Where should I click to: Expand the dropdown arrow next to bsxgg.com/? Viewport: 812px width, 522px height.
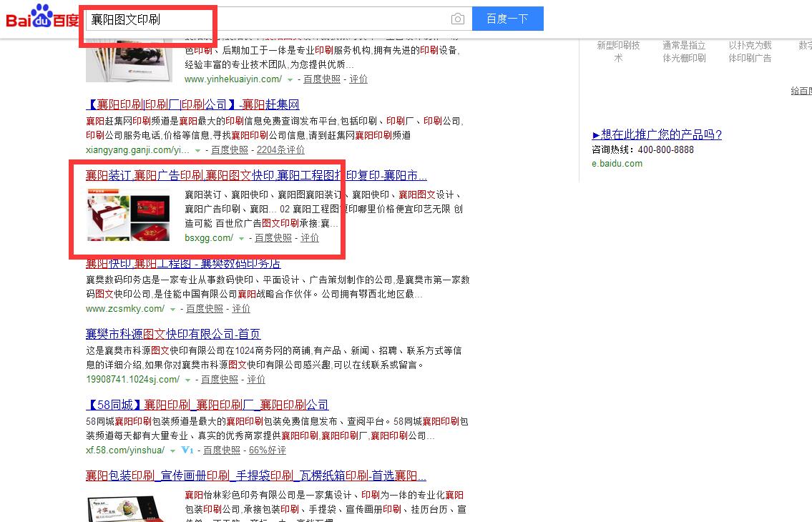coord(241,239)
